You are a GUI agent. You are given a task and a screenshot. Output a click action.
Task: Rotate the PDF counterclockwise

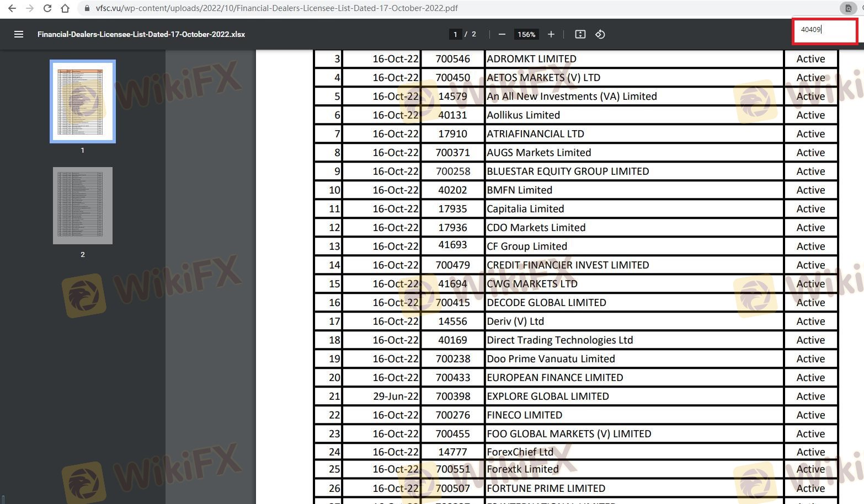tap(600, 34)
